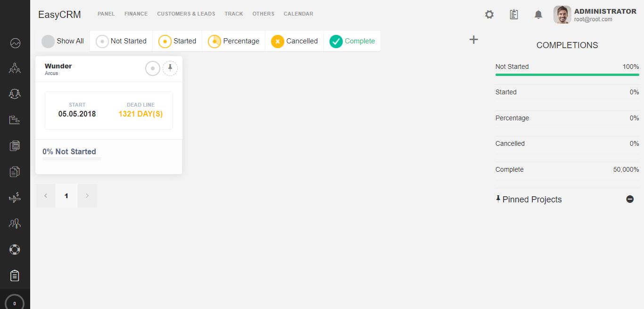This screenshot has height=309, width=644.
Task: Click the Percentage row in Completions
Action: click(567, 118)
